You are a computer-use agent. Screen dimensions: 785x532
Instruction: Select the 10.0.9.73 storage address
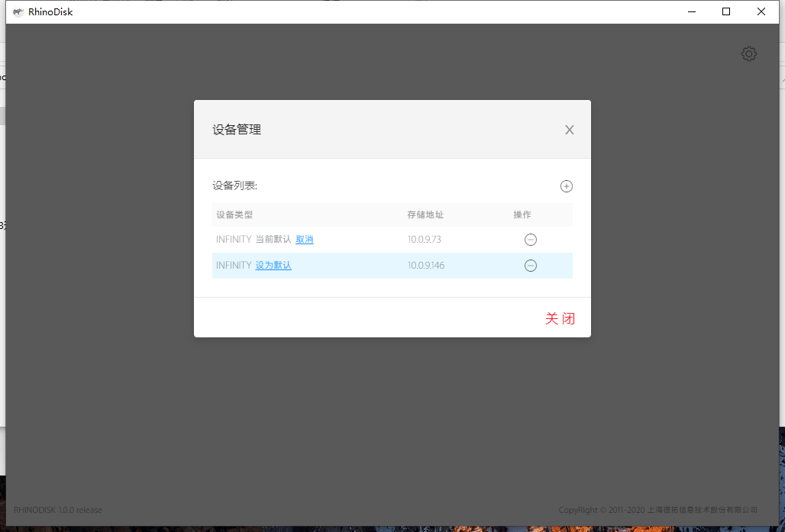tap(425, 240)
